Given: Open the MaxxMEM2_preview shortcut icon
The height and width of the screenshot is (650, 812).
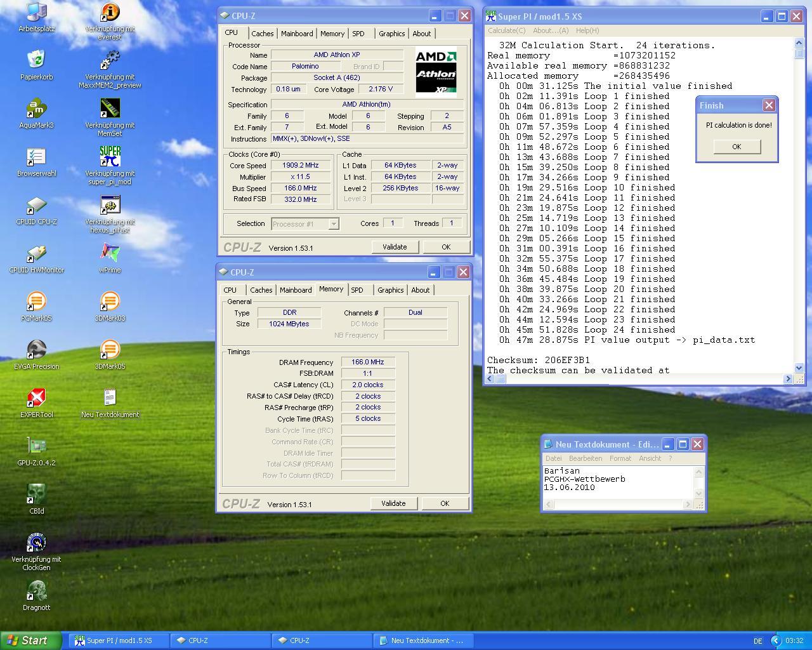Looking at the screenshot, I should (x=110, y=69).
